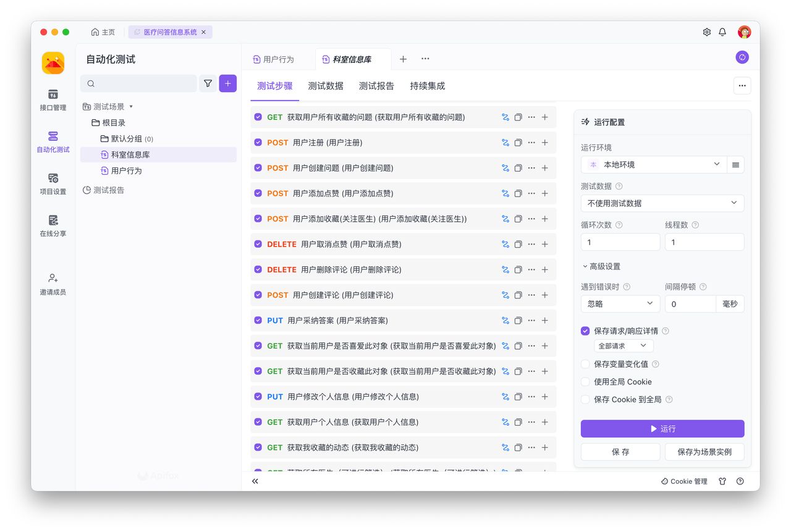791x532 pixels.
Task: Expand the 不使用测试数据 dropdown
Action: (662, 203)
